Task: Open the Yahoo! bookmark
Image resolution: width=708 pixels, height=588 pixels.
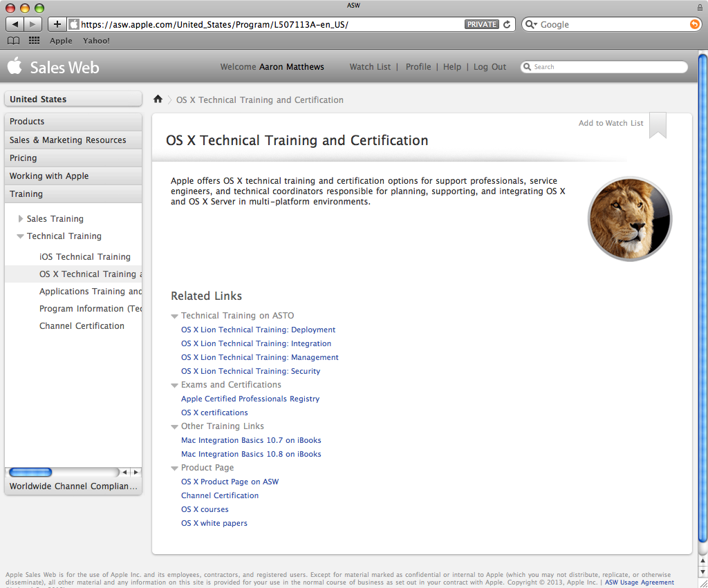Action: coord(96,41)
